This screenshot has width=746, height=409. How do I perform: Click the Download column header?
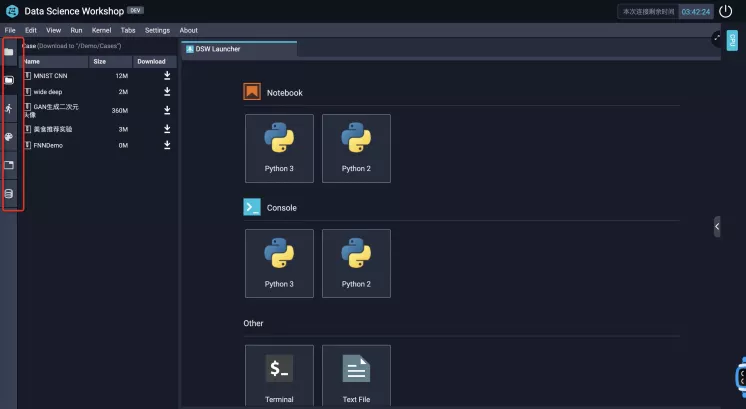coord(155,61)
